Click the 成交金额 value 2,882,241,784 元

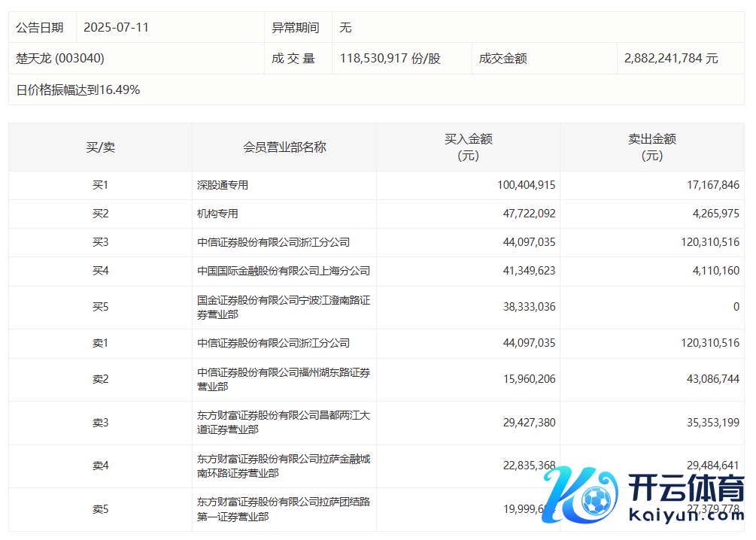pyautogui.click(x=671, y=59)
